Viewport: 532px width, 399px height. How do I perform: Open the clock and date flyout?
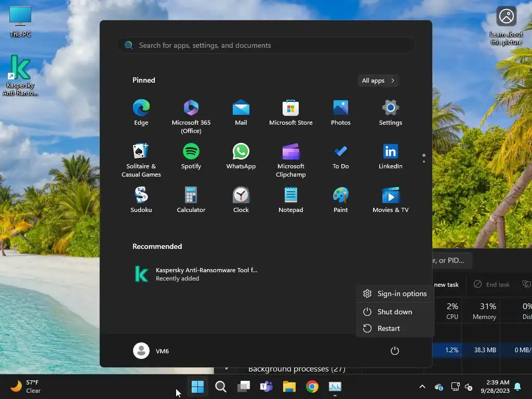pyautogui.click(x=495, y=387)
